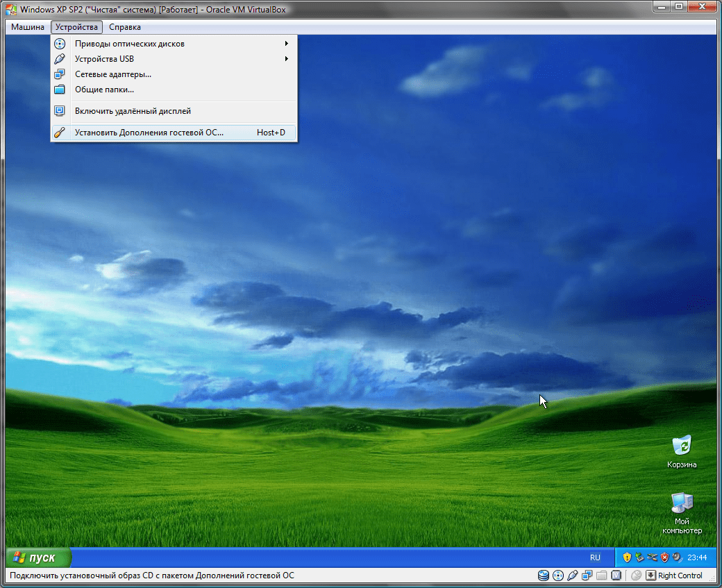The image size is (722, 588).
Task: Click the 23:44 taskbar clock
Action: coord(697,557)
